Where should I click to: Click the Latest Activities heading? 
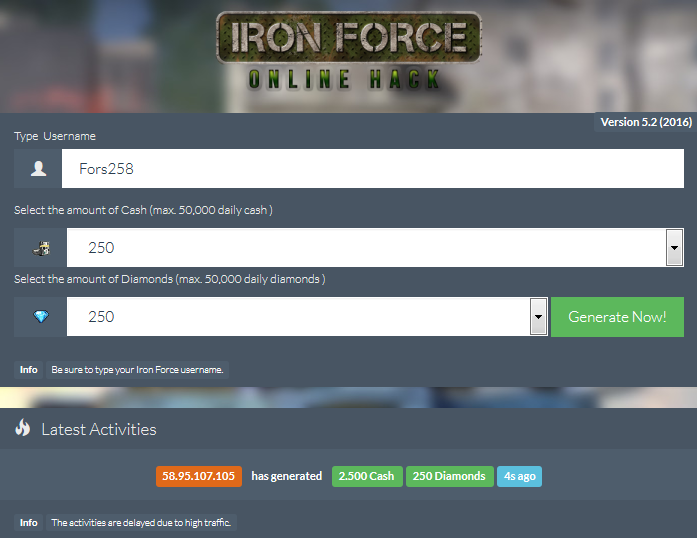pyautogui.click(x=99, y=430)
